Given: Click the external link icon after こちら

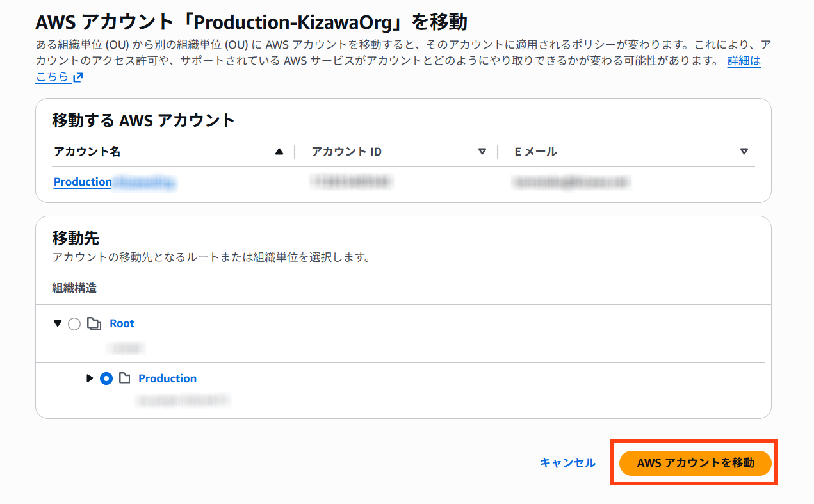Looking at the screenshot, I should [x=78, y=77].
